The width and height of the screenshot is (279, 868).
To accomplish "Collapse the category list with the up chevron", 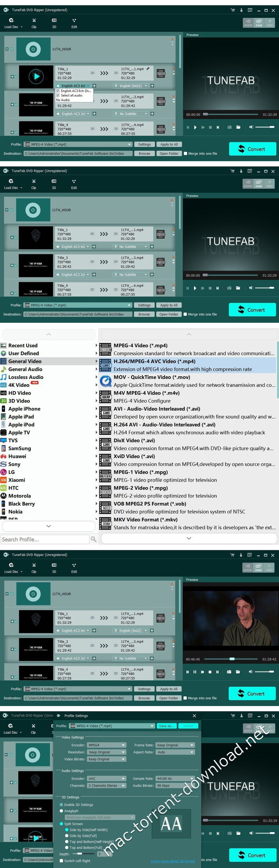I will click(x=49, y=334).
